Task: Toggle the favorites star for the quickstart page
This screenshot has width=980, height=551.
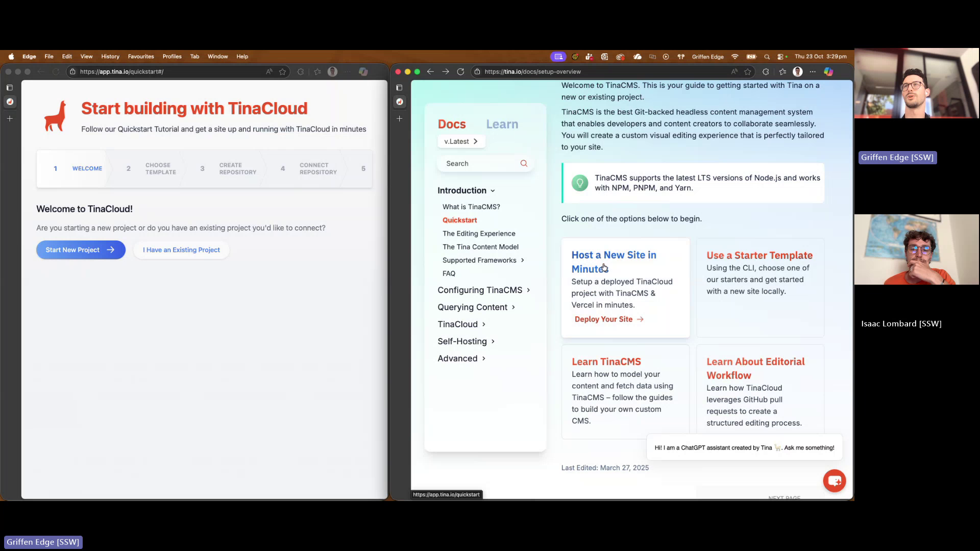Action: click(283, 71)
